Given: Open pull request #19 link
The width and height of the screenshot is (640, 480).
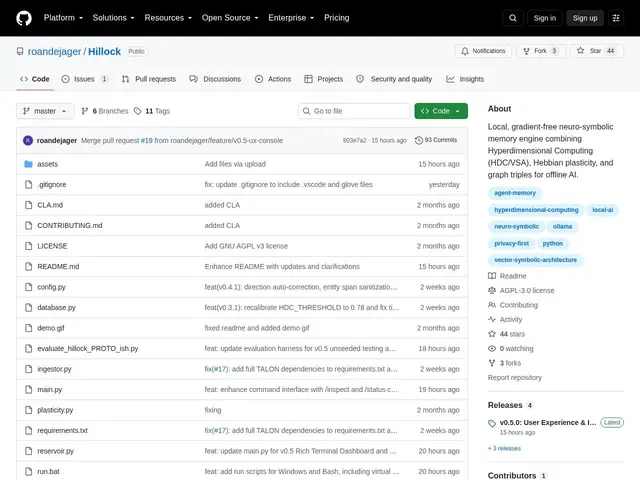Looking at the screenshot, I should [x=147, y=140].
